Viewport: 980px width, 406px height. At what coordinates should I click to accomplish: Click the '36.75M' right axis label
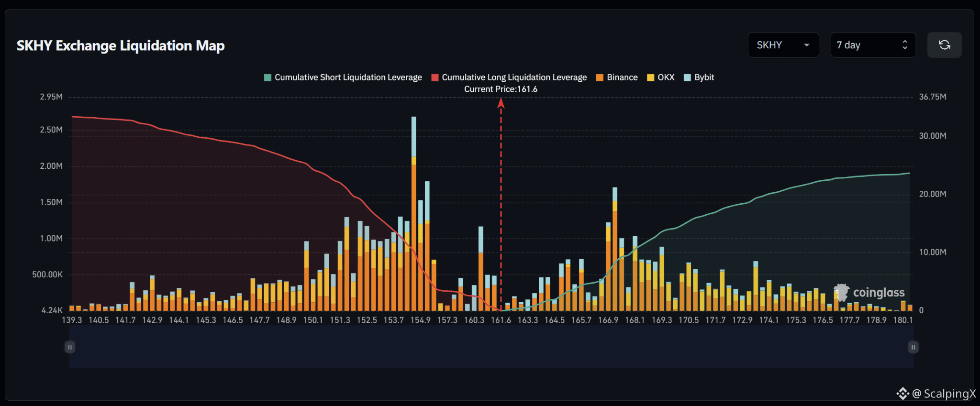click(933, 97)
